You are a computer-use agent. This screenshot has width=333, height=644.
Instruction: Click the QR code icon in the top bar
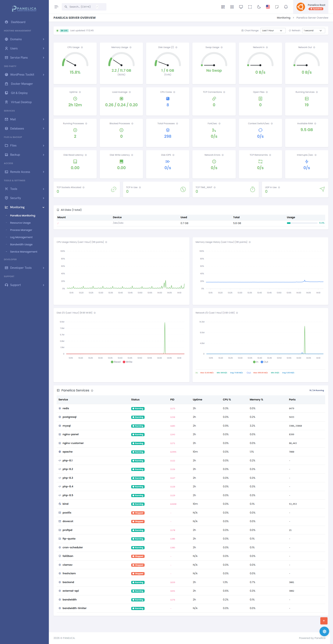(223, 7)
